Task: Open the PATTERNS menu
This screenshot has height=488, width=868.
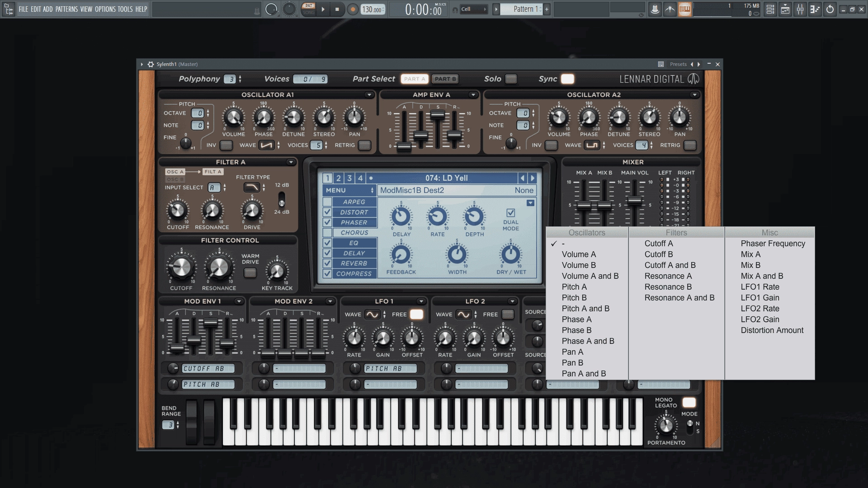Action: [x=66, y=9]
